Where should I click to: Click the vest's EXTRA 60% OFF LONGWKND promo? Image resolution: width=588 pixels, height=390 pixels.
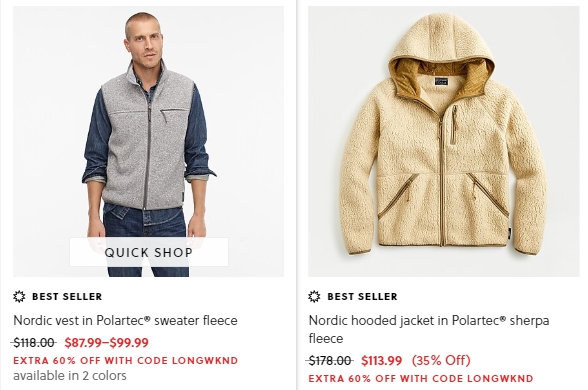126,360
